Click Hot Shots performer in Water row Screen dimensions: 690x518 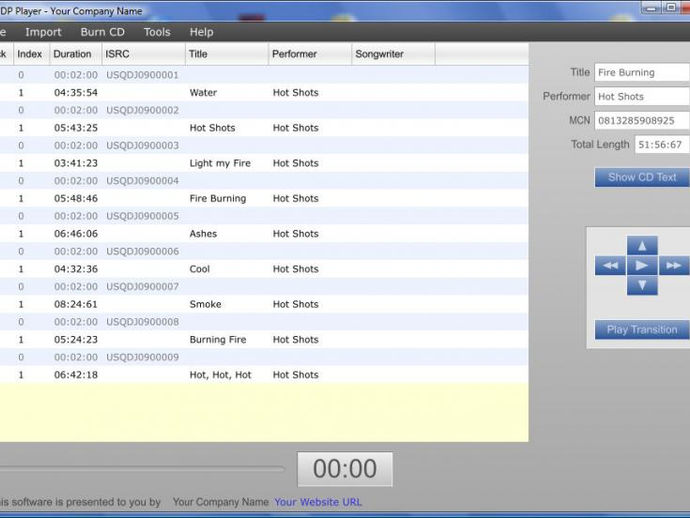[x=296, y=93]
